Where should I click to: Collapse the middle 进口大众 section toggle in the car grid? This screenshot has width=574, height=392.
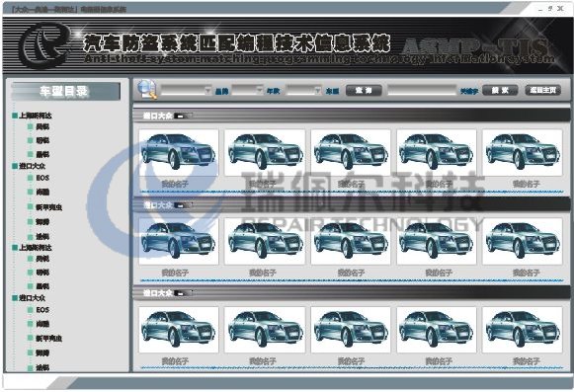pos(183,205)
